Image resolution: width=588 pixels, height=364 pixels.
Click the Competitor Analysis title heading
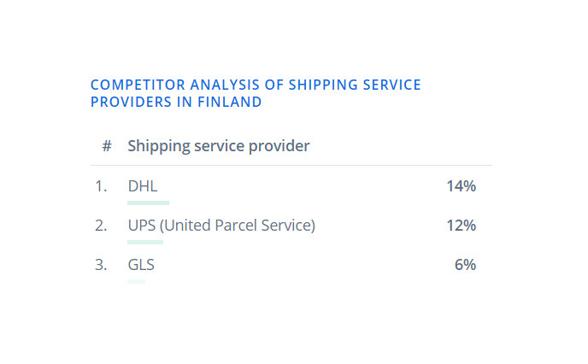pos(256,93)
